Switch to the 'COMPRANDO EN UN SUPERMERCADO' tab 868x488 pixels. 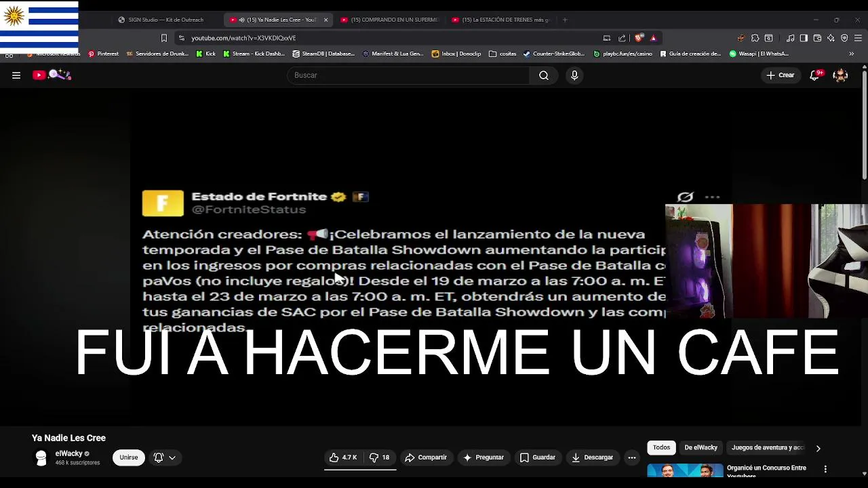click(391, 20)
